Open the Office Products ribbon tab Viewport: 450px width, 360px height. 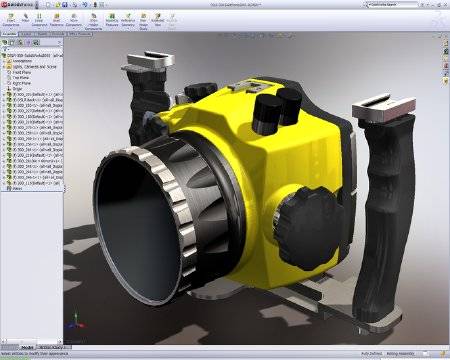tap(80, 34)
